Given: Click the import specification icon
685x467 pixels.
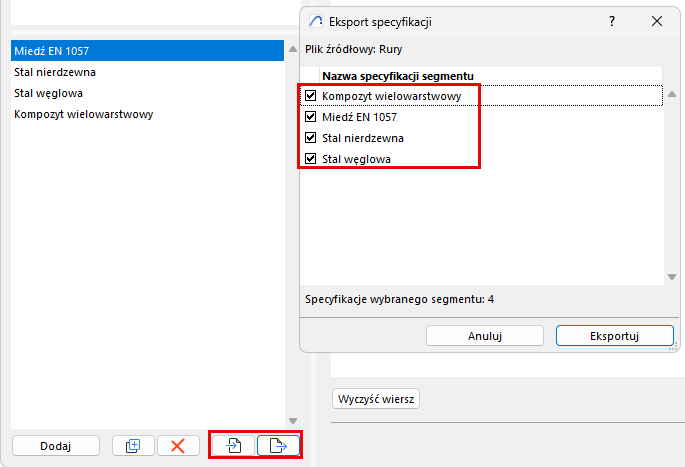Looking at the screenshot, I should [x=233, y=446].
